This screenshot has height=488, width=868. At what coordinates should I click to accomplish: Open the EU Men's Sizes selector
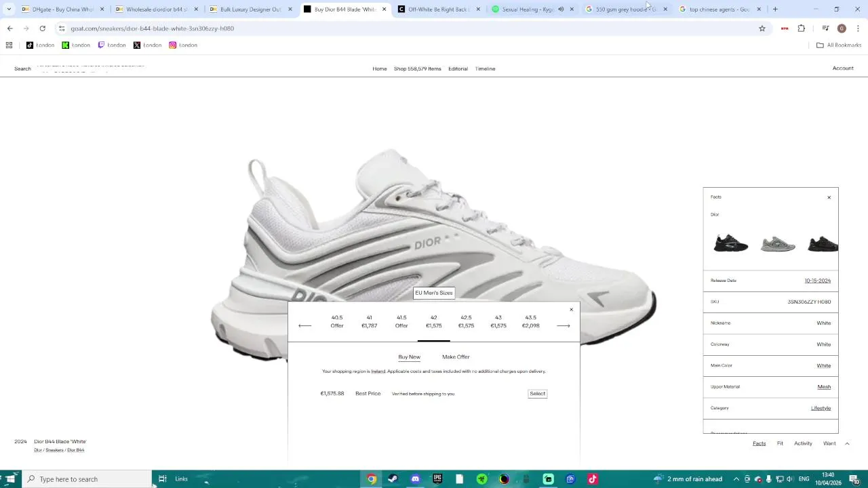point(434,293)
